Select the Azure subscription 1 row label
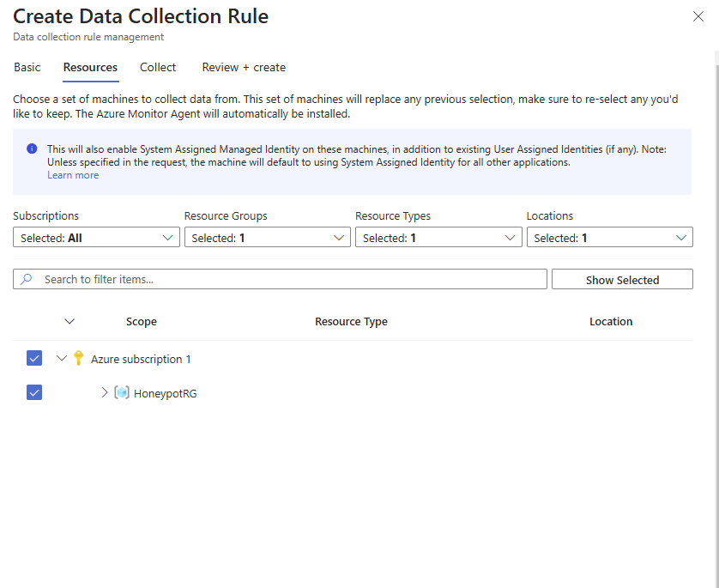 coord(141,359)
